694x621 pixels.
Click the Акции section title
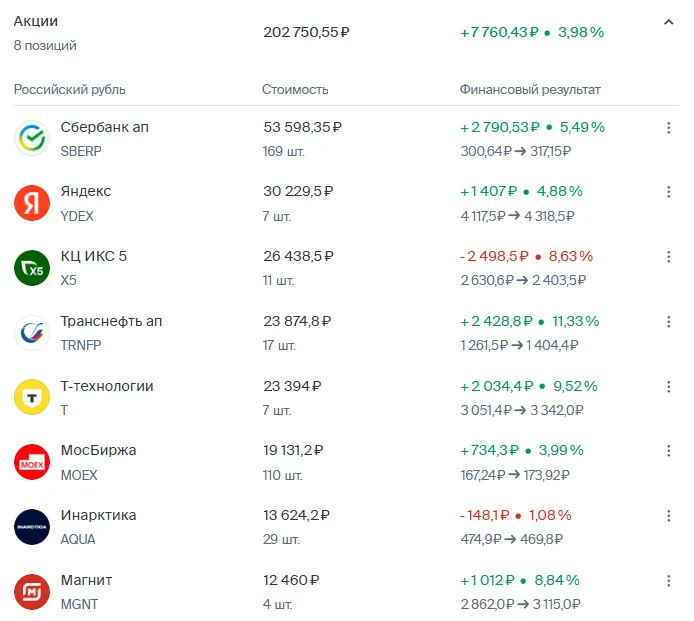(x=36, y=21)
